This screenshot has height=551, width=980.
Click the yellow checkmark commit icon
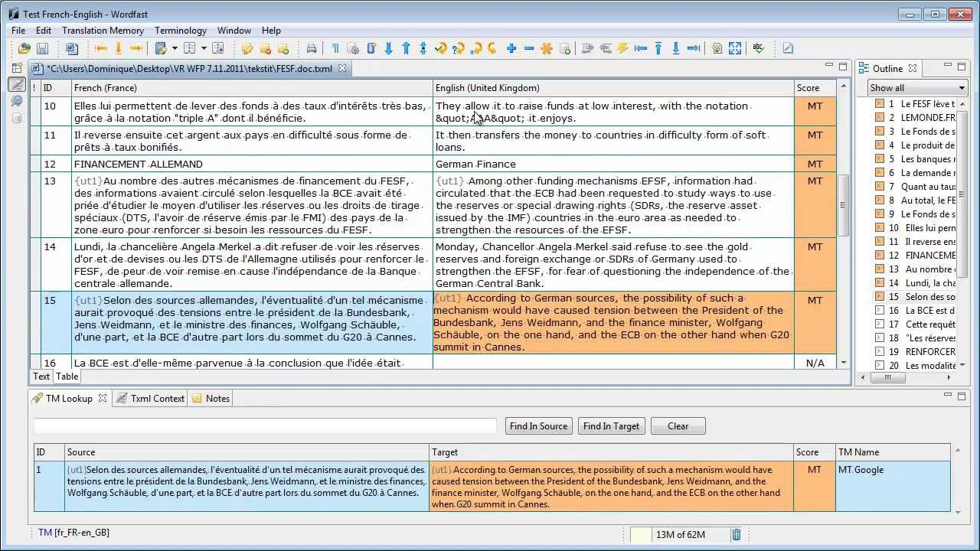click(x=441, y=48)
